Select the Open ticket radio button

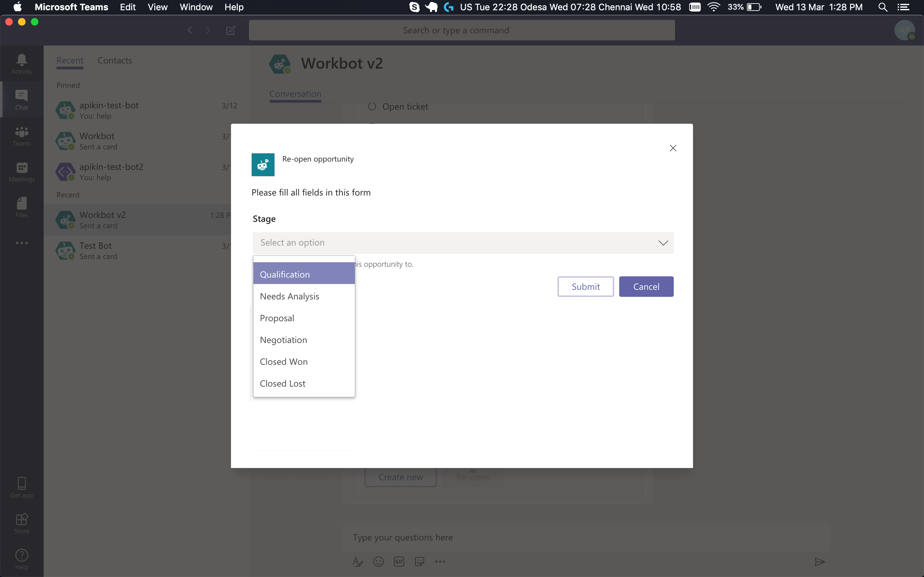pos(372,106)
